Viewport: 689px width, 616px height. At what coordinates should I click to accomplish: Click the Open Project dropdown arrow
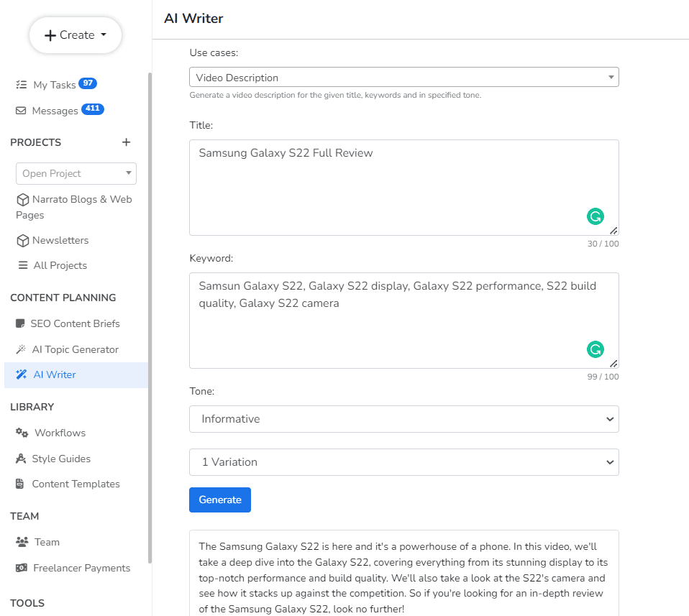pyautogui.click(x=128, y=173)
